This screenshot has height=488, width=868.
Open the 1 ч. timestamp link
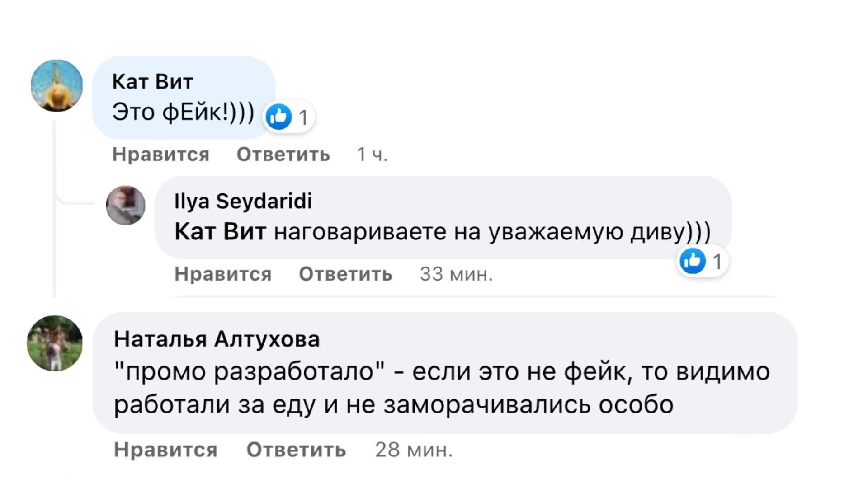tap(373, 155)
